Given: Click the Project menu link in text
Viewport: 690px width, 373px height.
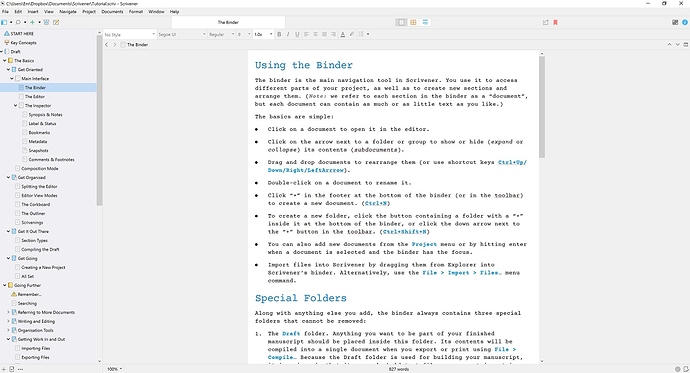Looking at the screenshot, I should coord(424,244).
